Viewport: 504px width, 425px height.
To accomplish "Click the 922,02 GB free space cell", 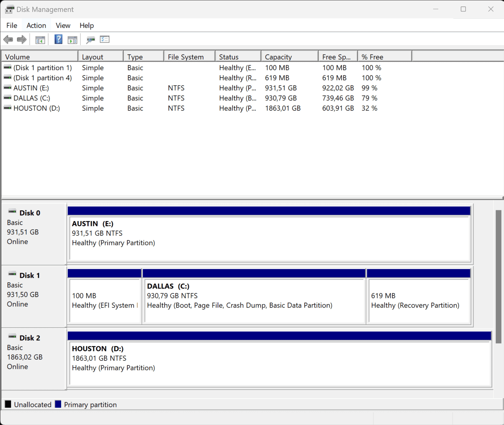I will pyautogui.click(x=338, y=88).
